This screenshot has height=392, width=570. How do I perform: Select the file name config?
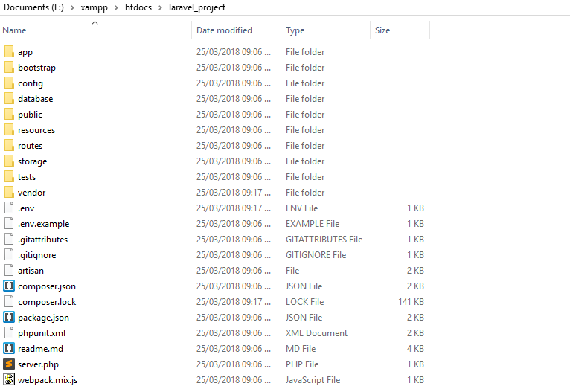tap(31, 83)
